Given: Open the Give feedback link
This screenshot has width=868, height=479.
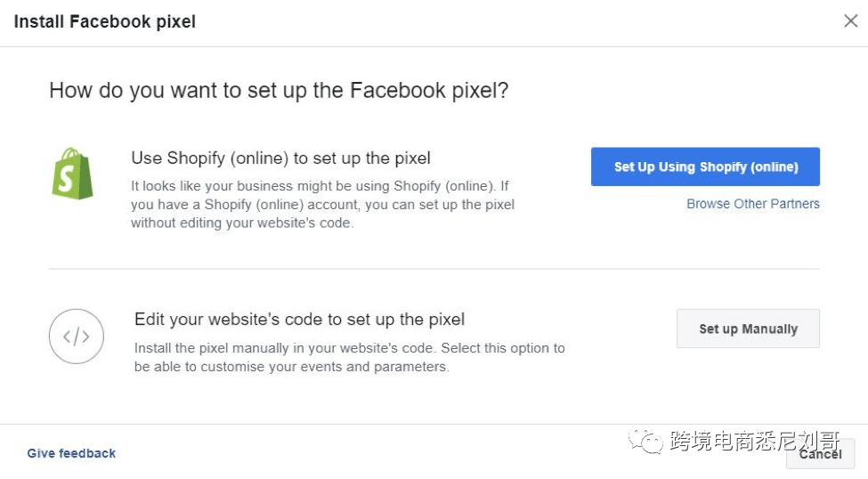Looking at the screenshot, I should [71, 453].
